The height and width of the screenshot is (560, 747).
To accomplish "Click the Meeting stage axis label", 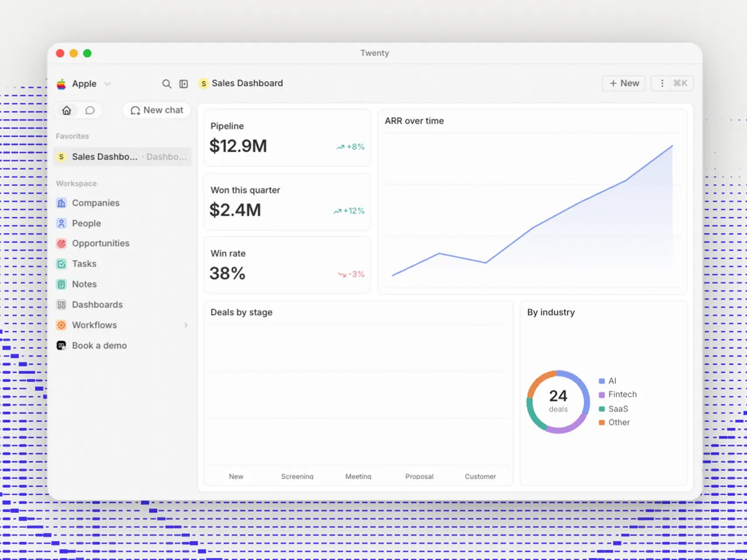I will coord(358,477).
